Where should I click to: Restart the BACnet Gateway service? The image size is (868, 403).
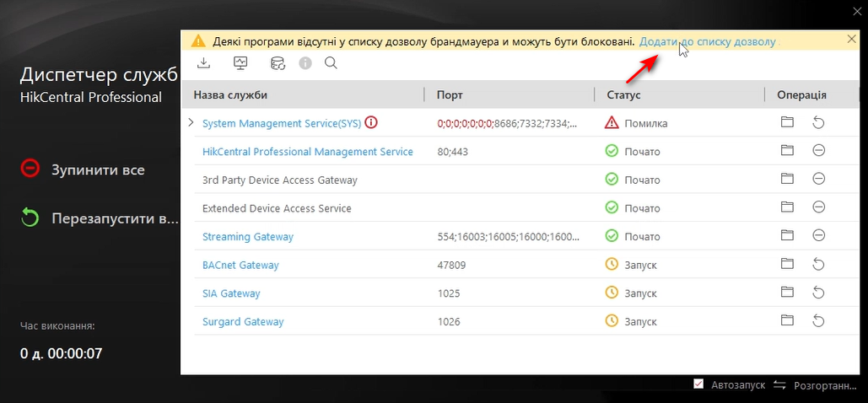pos(818,265)
